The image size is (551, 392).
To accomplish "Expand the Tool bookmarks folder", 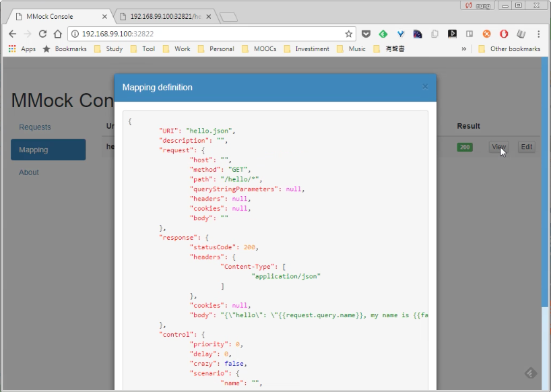I will [143, 48].
